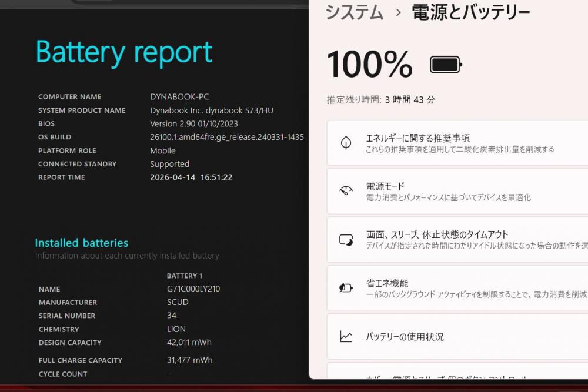Select the 31,477 mWh full charge value
Image resolution: width=588 pixels, height=392 pixels.
tap(189, 360)
